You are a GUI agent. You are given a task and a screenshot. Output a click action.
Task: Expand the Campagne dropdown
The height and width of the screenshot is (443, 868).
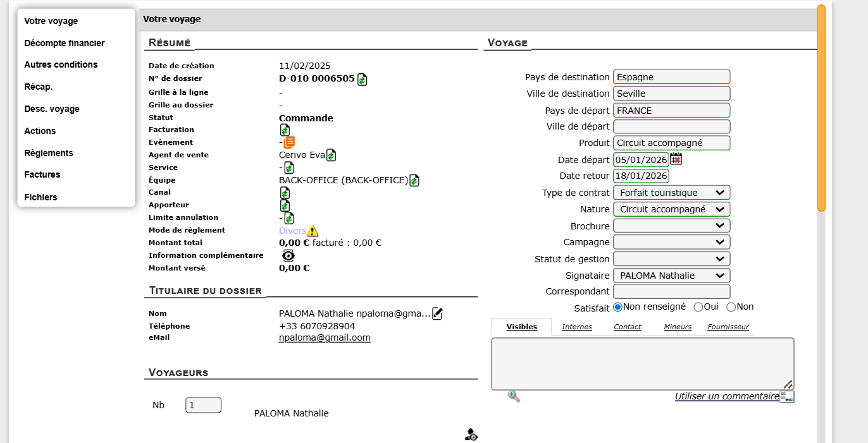[672, 242]
